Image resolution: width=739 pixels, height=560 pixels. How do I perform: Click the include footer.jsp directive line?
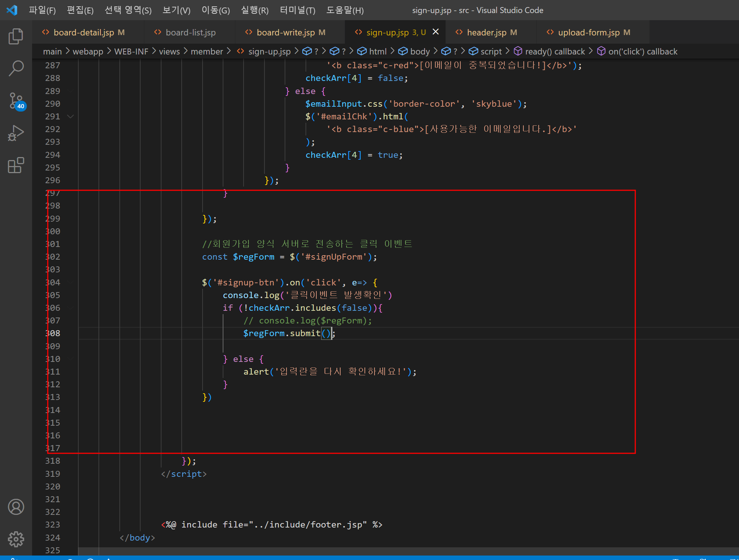pyautogui.click(x=272, y=525)
